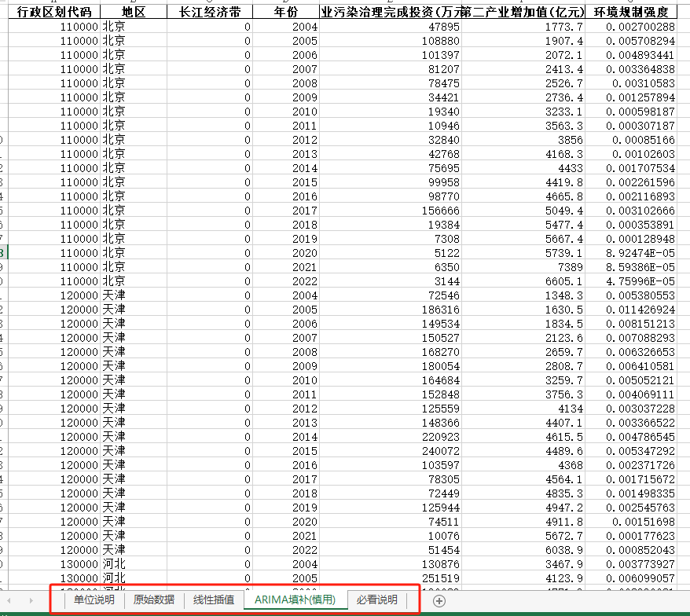Go to the 必看说明 sheet tab

pyautogui.click(x=376, y=600)
